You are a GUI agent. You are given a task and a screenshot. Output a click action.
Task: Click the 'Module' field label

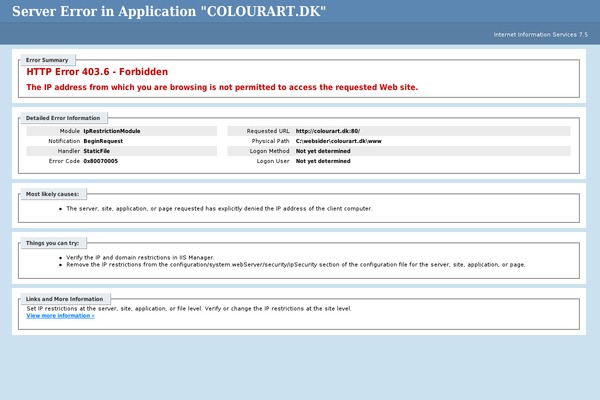pos(70,131)
